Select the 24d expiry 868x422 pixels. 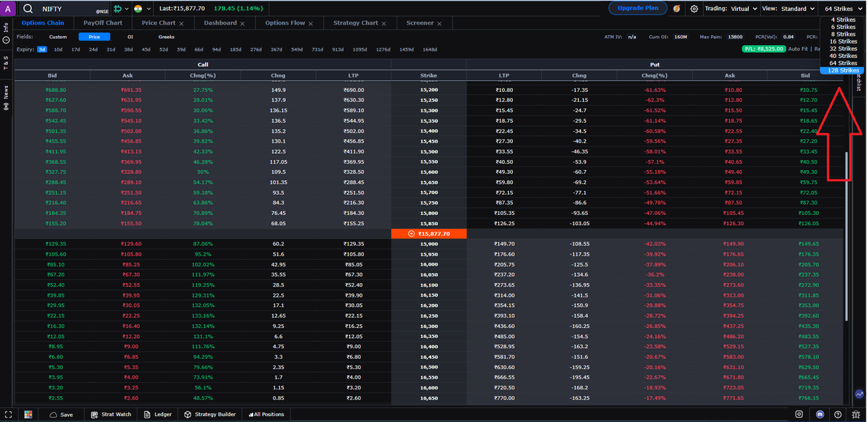tap(93, 49)
